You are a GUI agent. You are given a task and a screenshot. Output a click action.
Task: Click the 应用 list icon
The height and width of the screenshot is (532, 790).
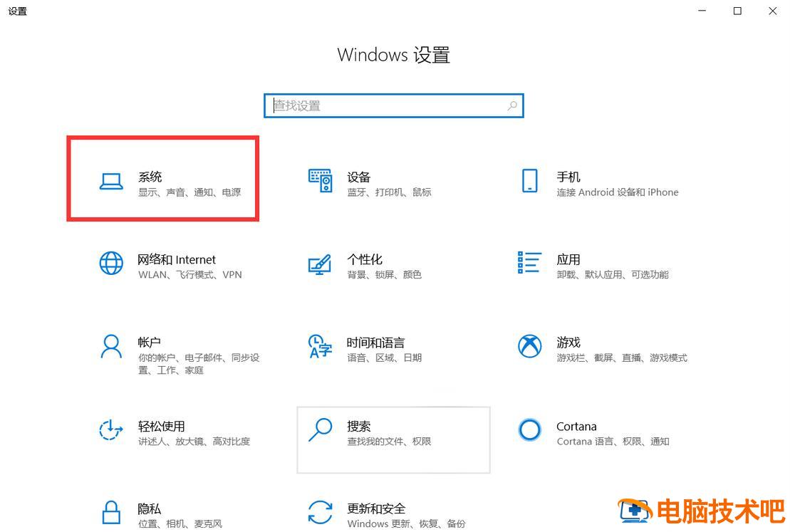coord(529,263)
